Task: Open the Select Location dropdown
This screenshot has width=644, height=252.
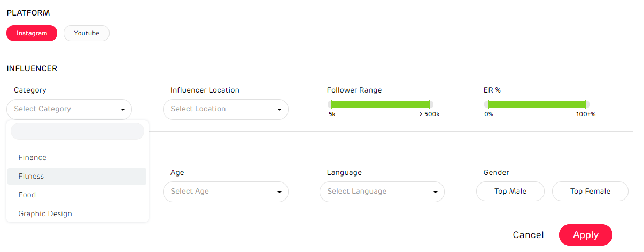Action: pyautogui.click(x=226, y=109)
